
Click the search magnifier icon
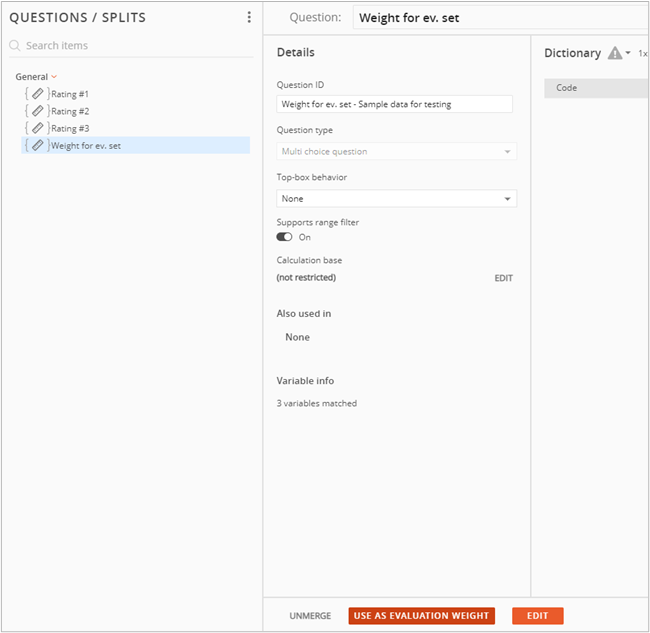click(x=15, y=46)
